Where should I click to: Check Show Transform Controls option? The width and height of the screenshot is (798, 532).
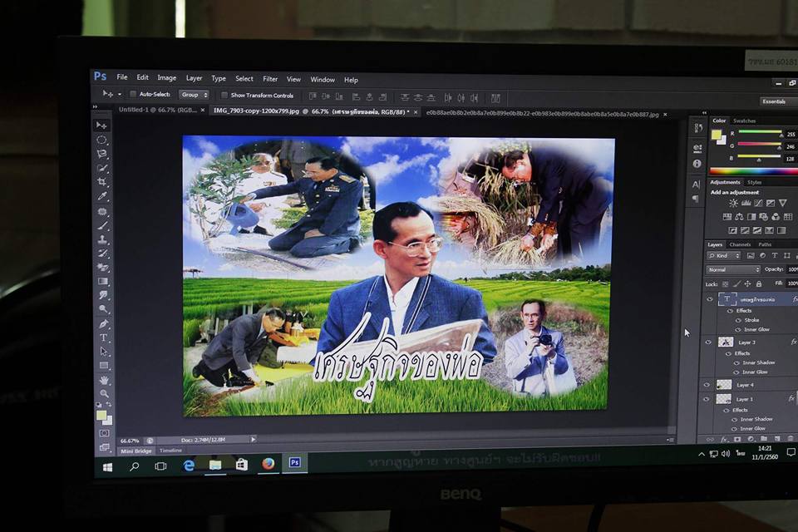click(224, 96)
